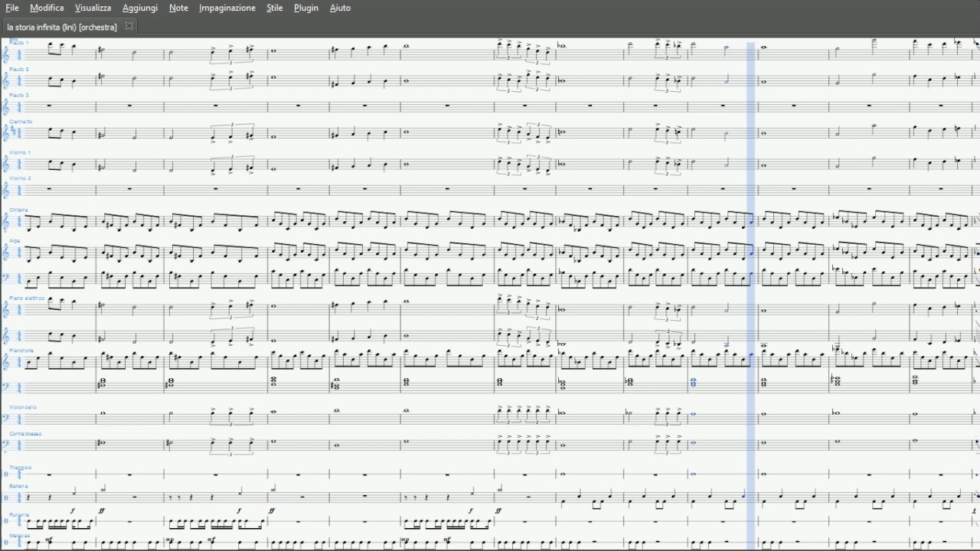Click the Contrabbasso staff label
The image size is (980, 551).
pyautogui.click(x=25, y=434)
